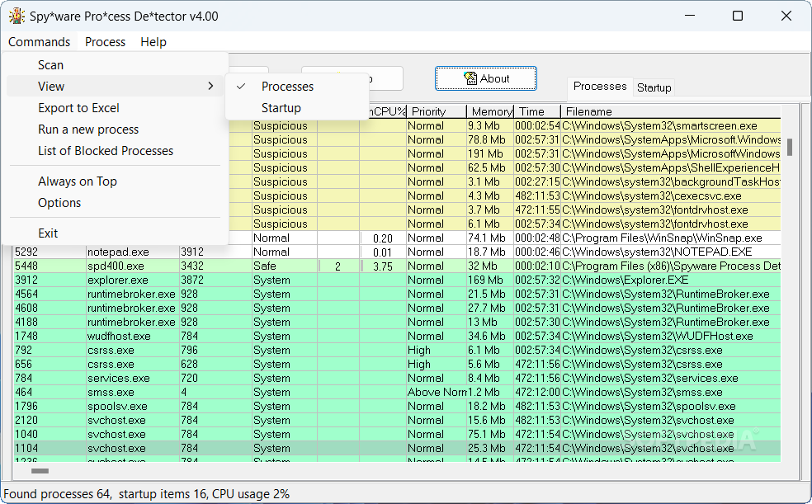Select the wudfhost.exe process row
812x504 pixels.
tap(397, 336)
